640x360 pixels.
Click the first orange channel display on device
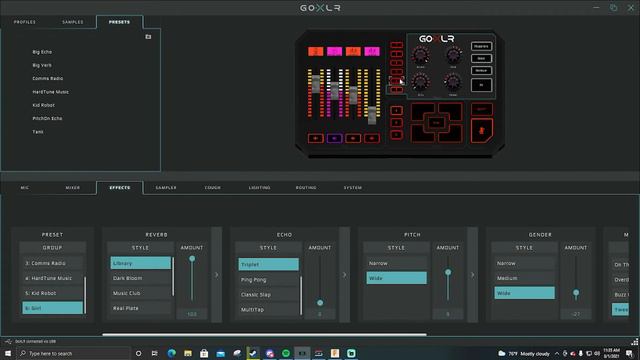[316, 51]
